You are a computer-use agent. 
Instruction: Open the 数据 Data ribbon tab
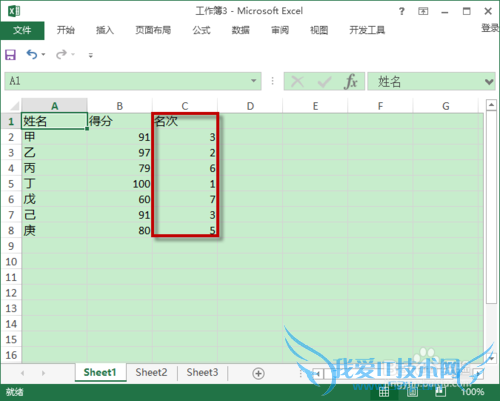tap(241, 30)
